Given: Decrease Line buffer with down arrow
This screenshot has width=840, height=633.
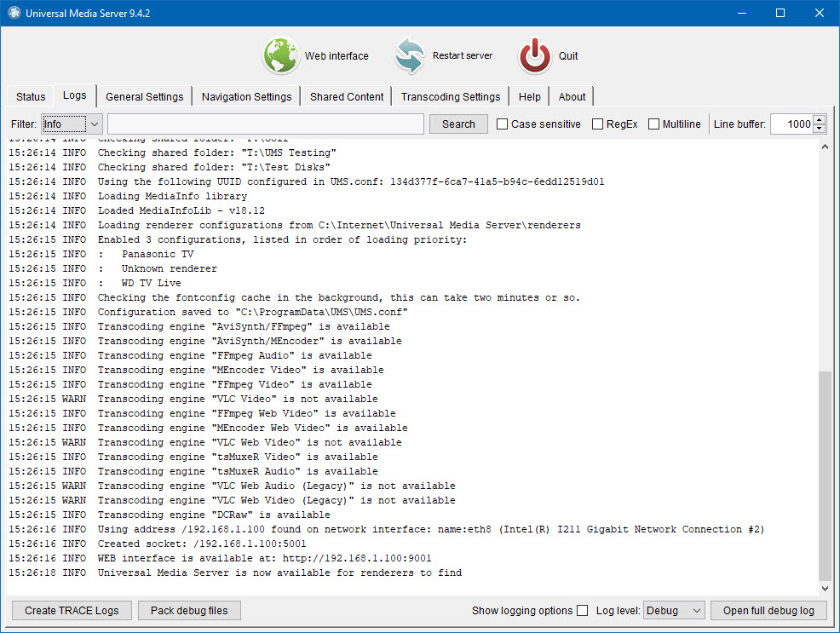Looking at the screenshot, I should tap(819, 129).
